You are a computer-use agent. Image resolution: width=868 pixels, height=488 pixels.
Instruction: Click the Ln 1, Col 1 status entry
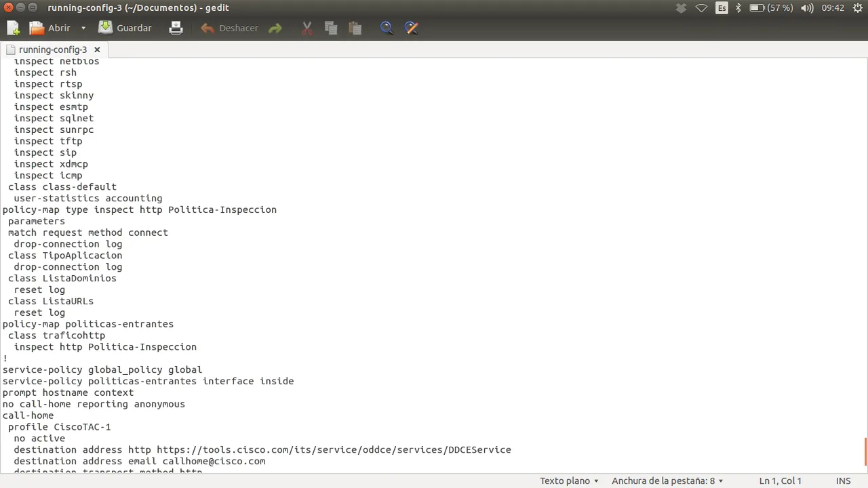coord(780,481)
